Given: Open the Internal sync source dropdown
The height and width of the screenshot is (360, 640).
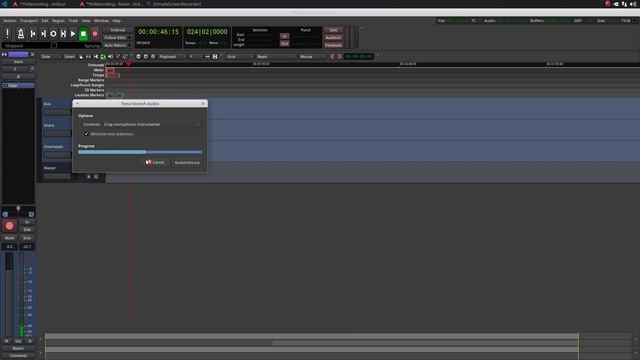Looking at the screenshot, I should 118,30.
